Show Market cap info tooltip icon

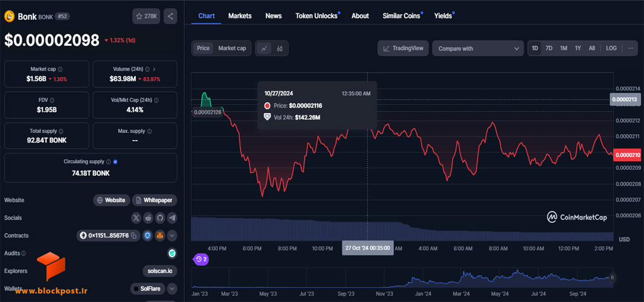click(60, 69)
